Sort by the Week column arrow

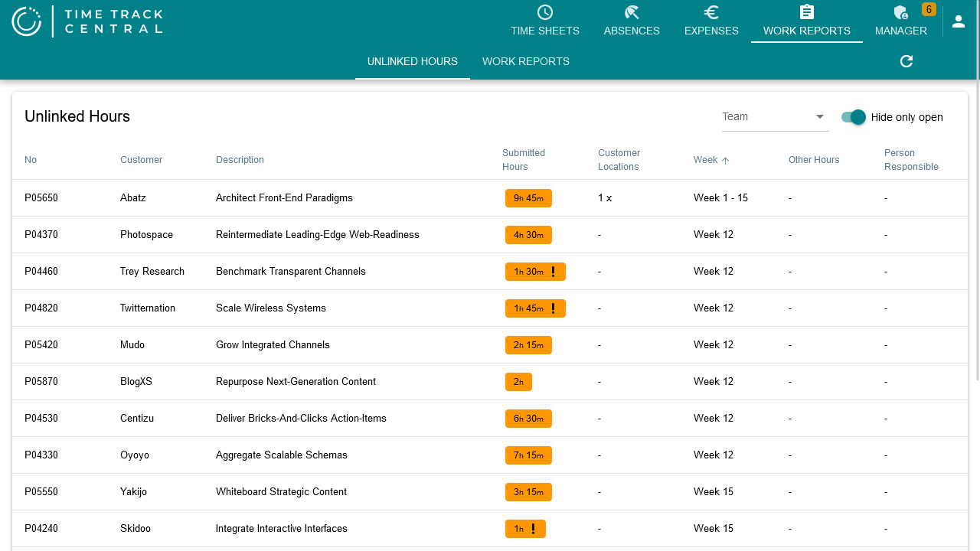[726, 161]
